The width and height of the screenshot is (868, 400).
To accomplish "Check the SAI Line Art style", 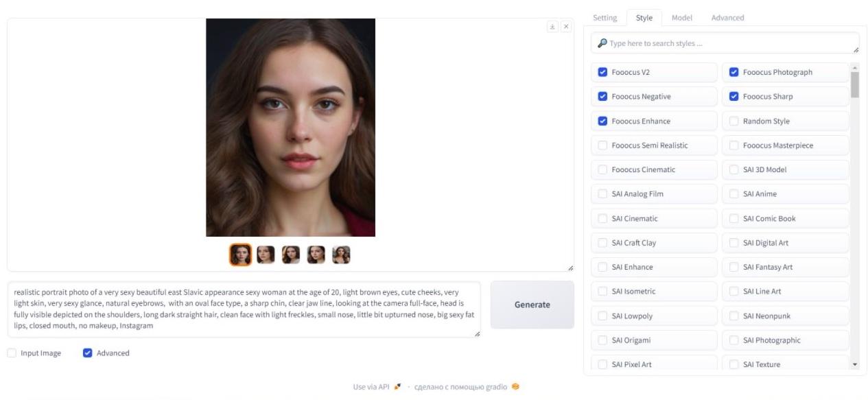I will (x=734, y=292).
